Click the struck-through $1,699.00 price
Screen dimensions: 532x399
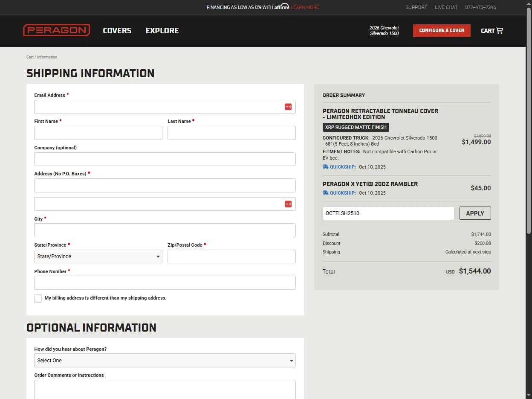pyautogui.click(x=482, y=136)
